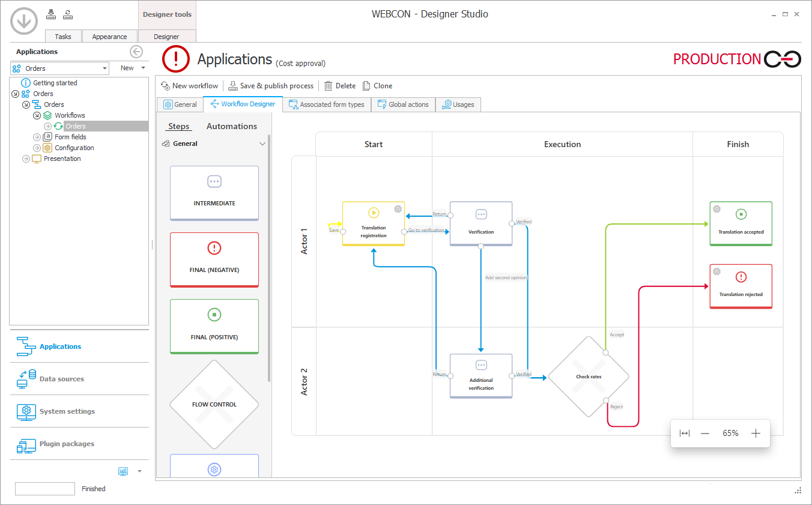812x505 pixels.
Task: Select the Check rates flow control diamond
Action: click(589, 376)
